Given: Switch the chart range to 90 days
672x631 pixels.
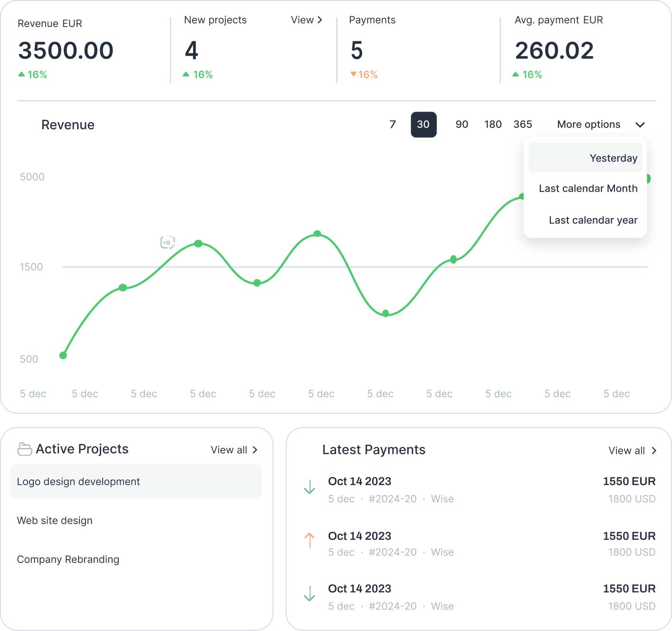Looking at the screenshot, I should (x=462, y=124).
